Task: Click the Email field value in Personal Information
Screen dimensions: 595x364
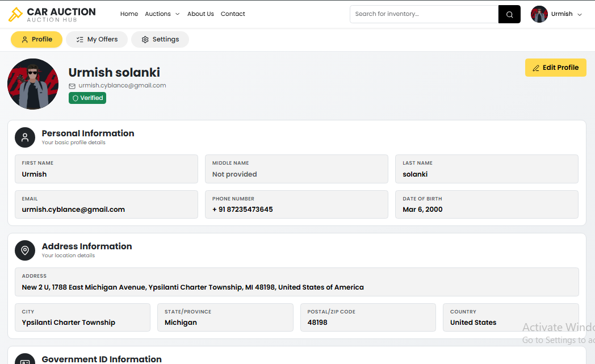Action: pyautogui.click(x=73, y=210)
